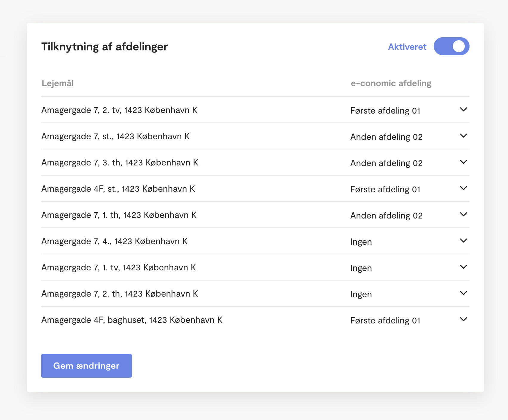Click chevron arrow for Amagergade 7, 4.
The width and height of the screenshot is (508, 420).
[463, 241]
